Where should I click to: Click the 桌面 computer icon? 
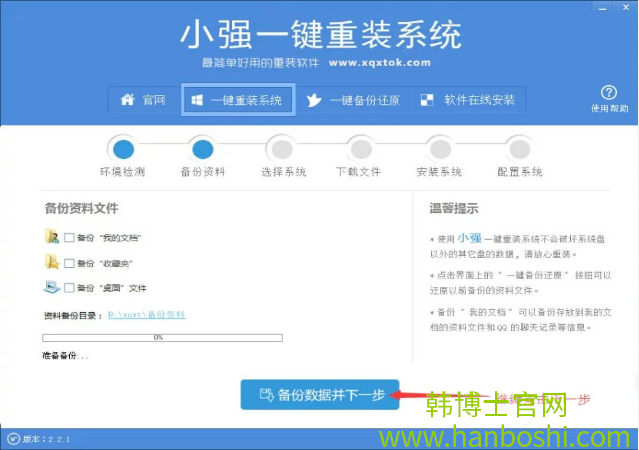(x=52, y=287)
